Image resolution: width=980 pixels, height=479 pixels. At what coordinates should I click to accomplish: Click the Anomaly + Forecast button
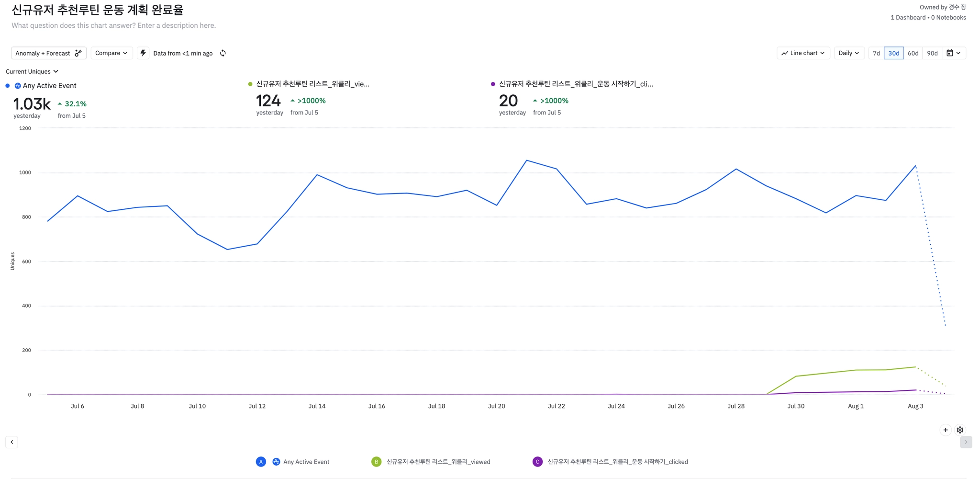[48, 53]
